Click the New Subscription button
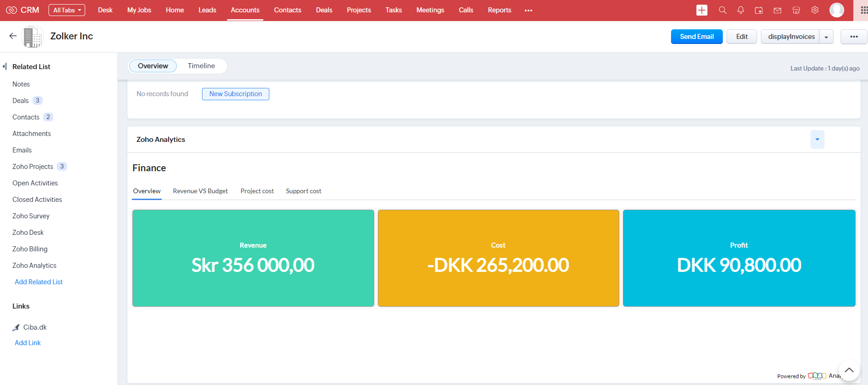Image resolution: width=868 pixels, height=385 pixels. click(235, 94)
